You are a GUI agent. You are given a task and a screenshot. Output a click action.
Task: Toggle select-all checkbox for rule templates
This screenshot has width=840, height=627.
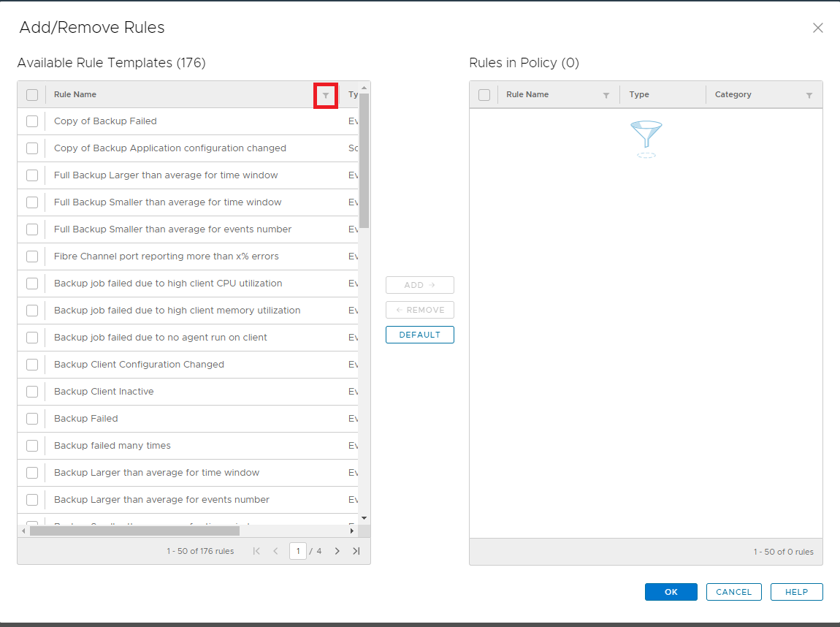pyautogui.click(x=31, y=94)
